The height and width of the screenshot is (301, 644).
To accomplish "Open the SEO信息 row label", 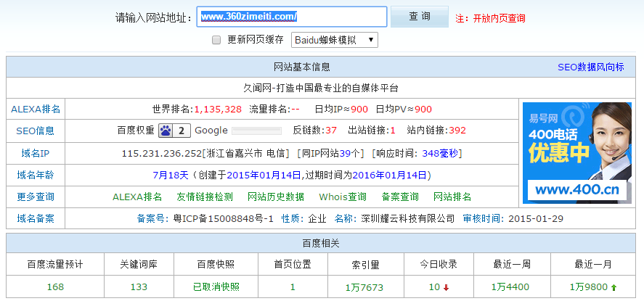I will pos(36,131).
